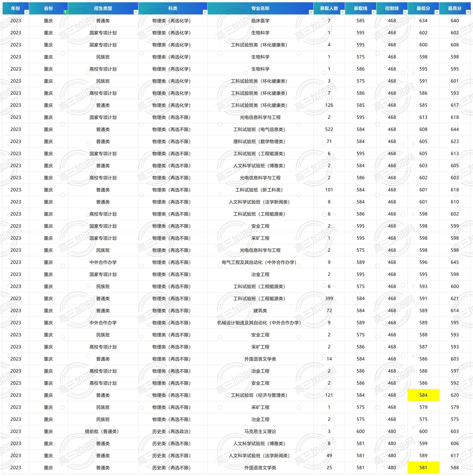Select the 专业名称 header cell
Viewport: 473px width, 476px height.
[x=260, y=8]
